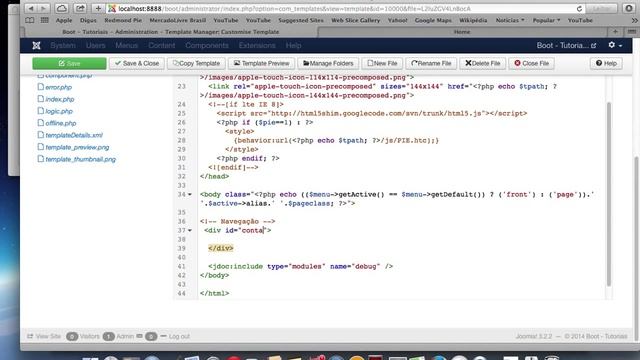The image size is (640, 360).
Task: Open the file icon for error.php
Action: point(40,87)
